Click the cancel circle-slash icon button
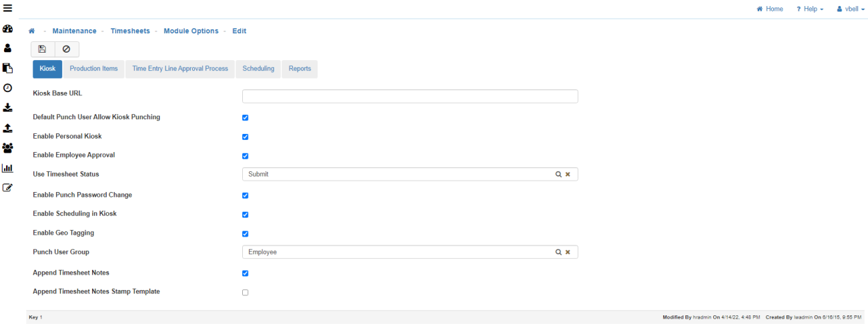The height and width of the screenshot is (328, 868). pos(66,49)
